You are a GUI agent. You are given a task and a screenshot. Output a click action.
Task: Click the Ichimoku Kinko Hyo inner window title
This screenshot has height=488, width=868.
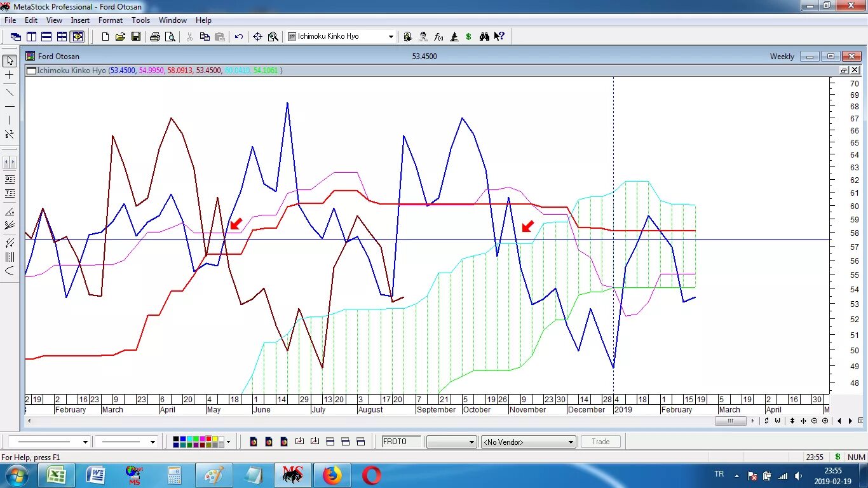click(71, 71)
